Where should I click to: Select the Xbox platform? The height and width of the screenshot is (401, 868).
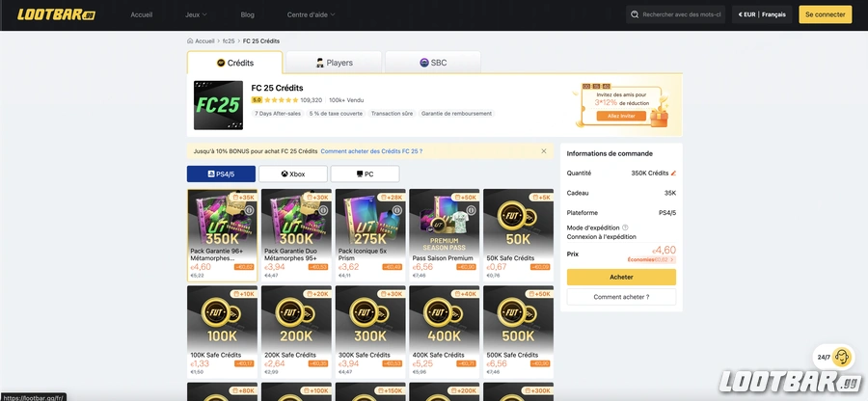(293, 174)
